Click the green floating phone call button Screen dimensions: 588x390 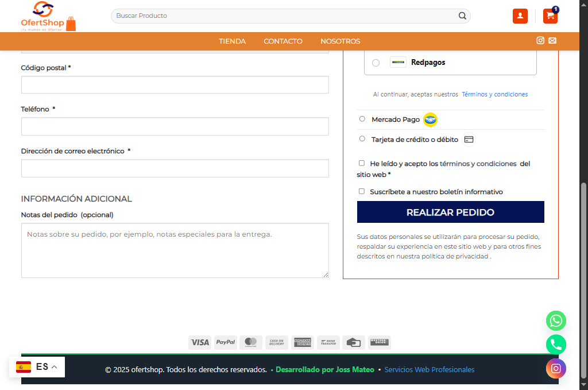point(555,345)
